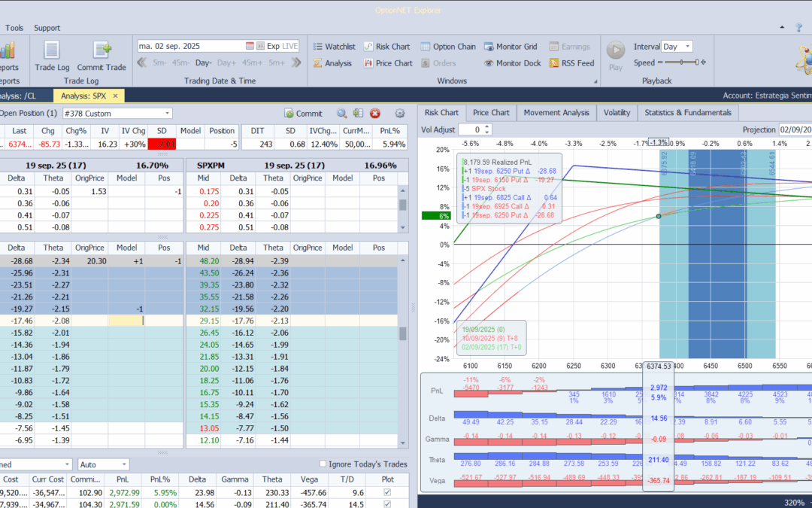Step back one day with Day-
The image size is (812, 508).
coord(204,62)
